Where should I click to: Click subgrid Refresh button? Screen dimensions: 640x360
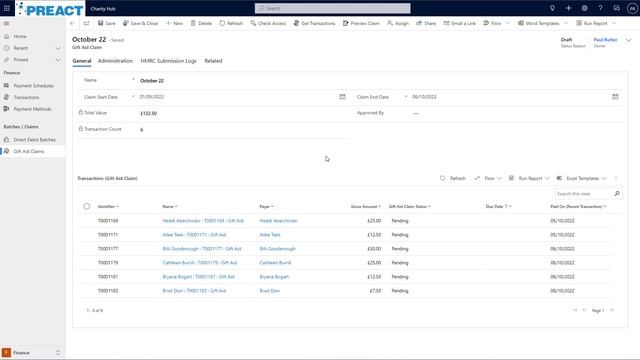(x=453, y=178)
